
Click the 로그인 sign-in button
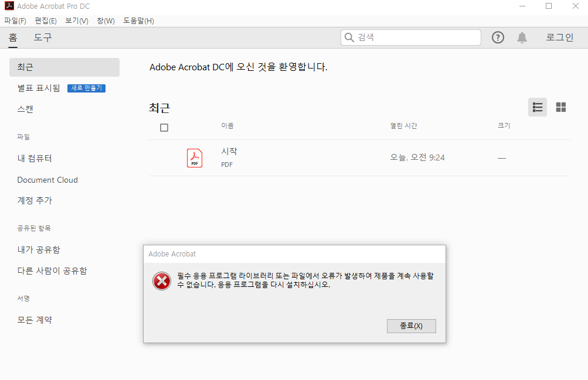point(559,37)
